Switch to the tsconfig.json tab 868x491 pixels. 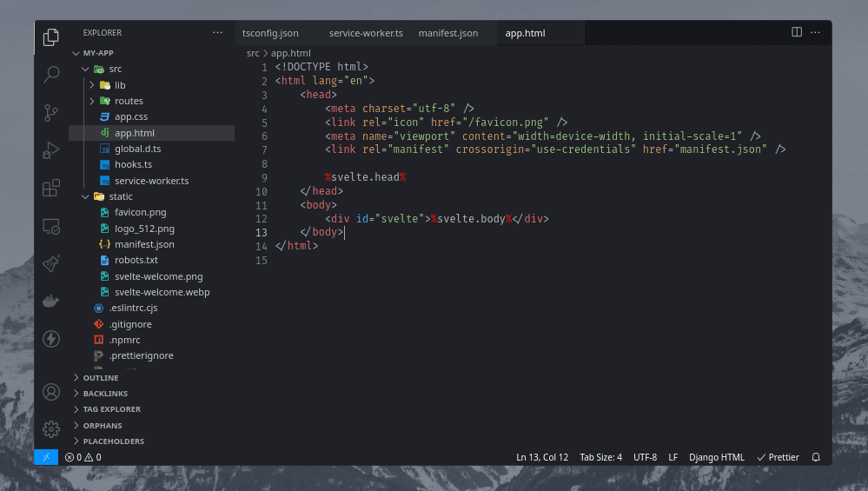pos(270,33)
